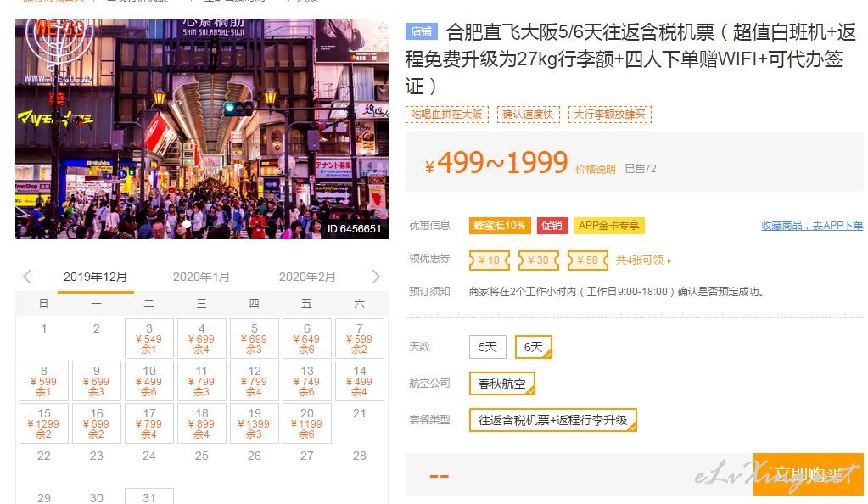The height and width of the screenshot is (504, 868).
Task: Click the 促销 promotion tag
Action: coord(552,226)
